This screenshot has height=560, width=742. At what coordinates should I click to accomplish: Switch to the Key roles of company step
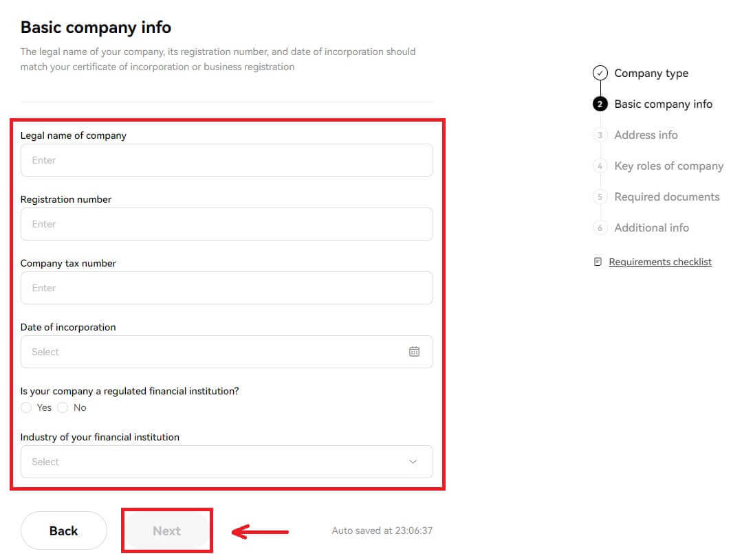click(668, 166)
